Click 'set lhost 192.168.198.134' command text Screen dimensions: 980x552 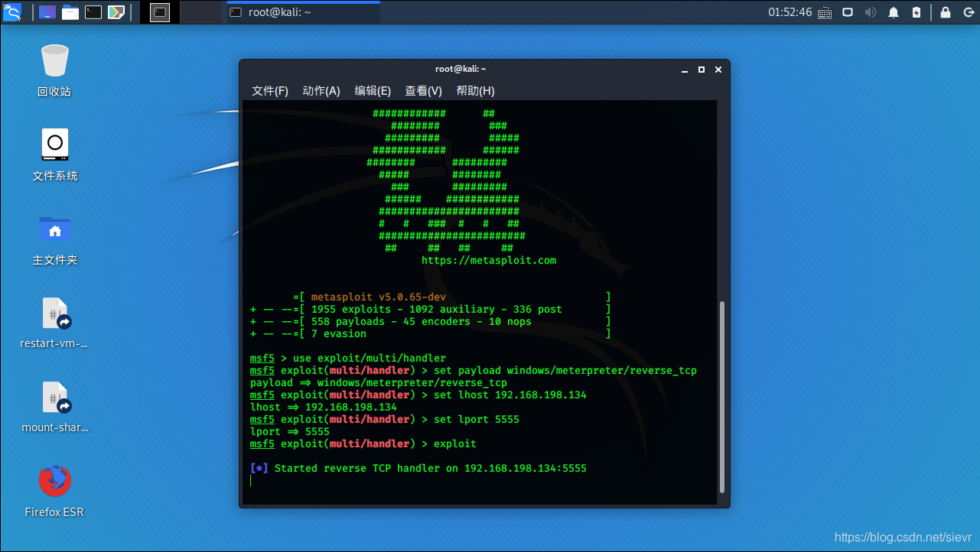510,395
